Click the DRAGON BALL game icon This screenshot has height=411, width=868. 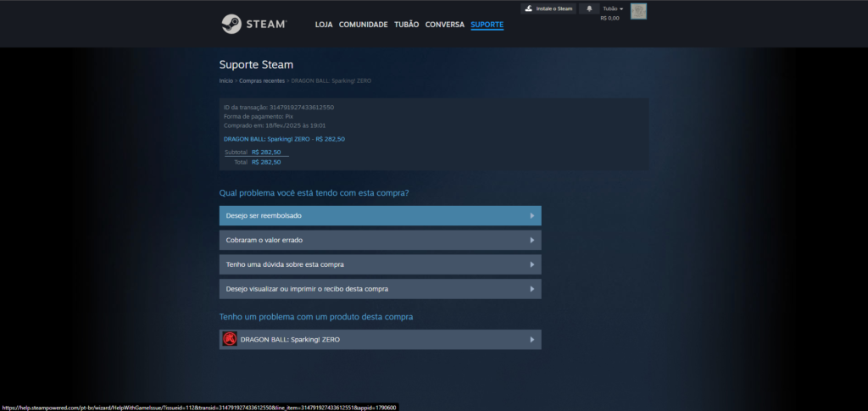[x=230, y=339]
